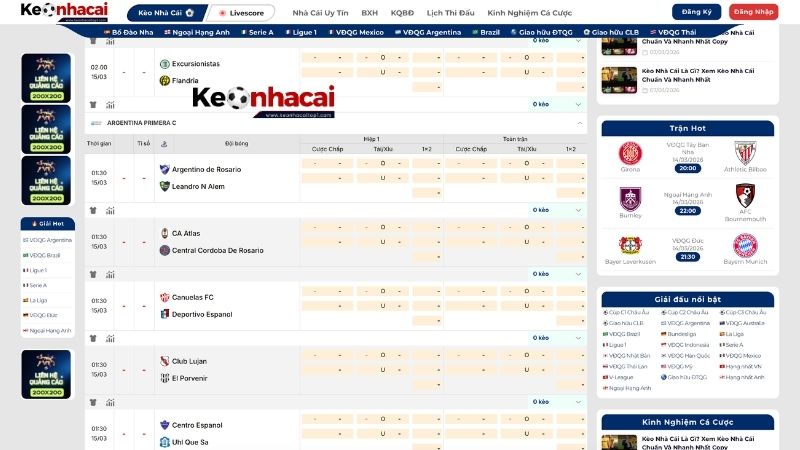Click the Đăng Ký button
Viewport: 800px width, 450px height.
[696, 12]
